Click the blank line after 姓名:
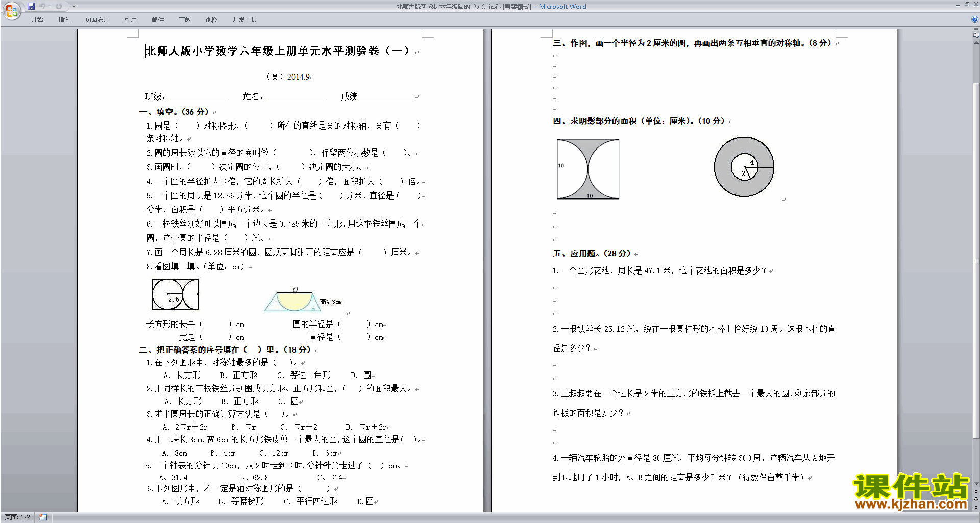This screenshot has width=980, height=523. [297, 97]
